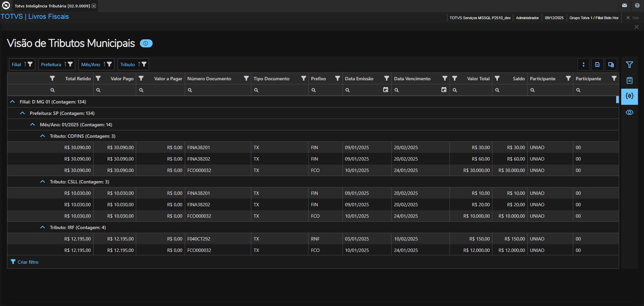Open the column chooser icon
Viewport: 644px width, 306px height.
click(x=611, y=64)
